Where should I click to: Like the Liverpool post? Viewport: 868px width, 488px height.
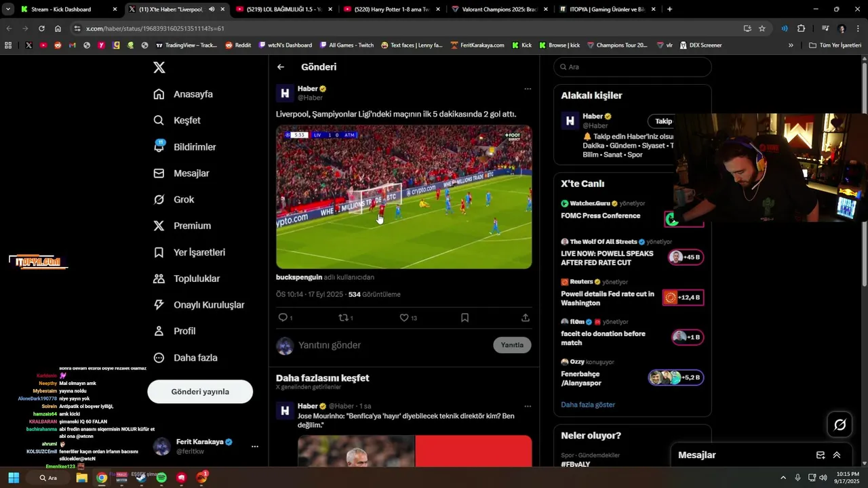405,317
